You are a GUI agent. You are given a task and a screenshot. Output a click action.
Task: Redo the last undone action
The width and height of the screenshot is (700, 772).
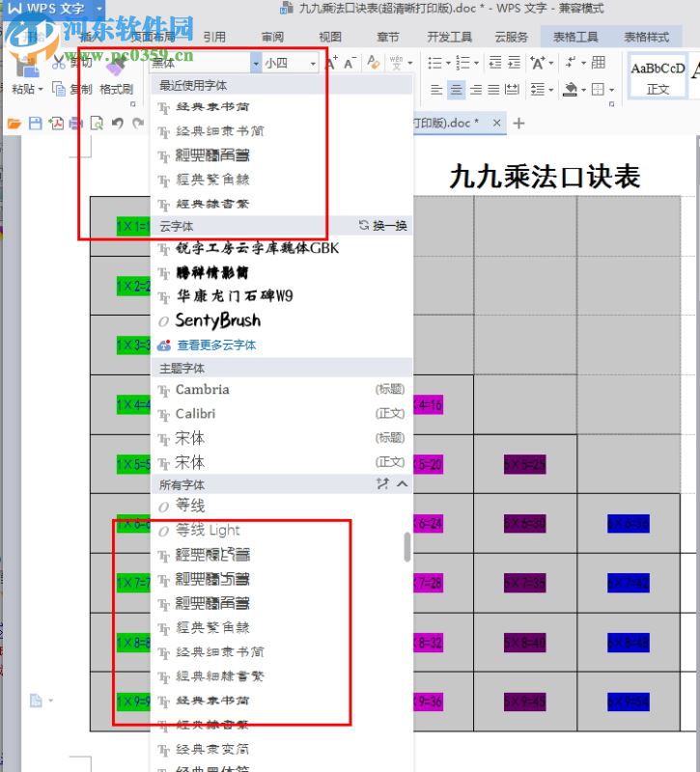tap(138, 124)
